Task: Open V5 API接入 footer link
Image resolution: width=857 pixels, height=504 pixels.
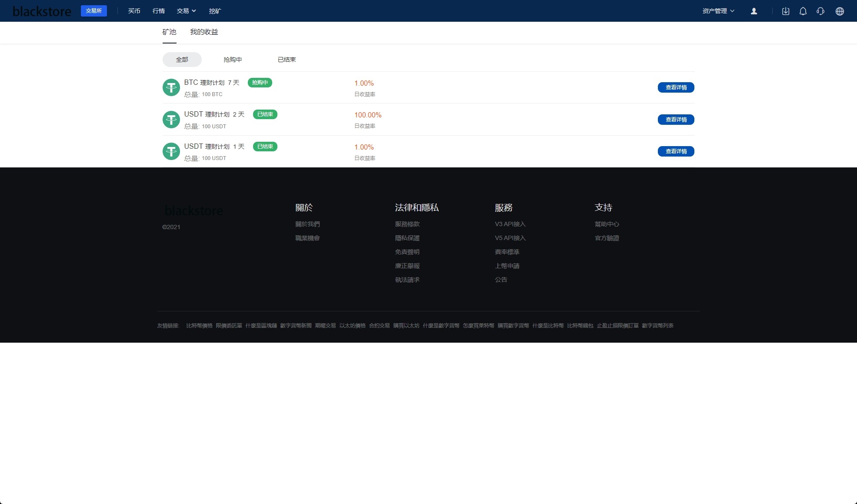Action: [x=510, y=238]
